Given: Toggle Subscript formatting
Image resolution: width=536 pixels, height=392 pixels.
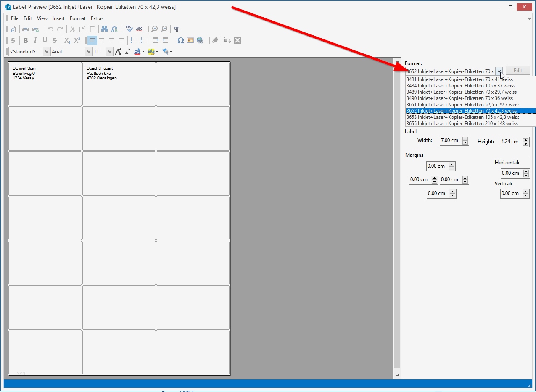Looking at the screenshot, I should click(67, 40).
